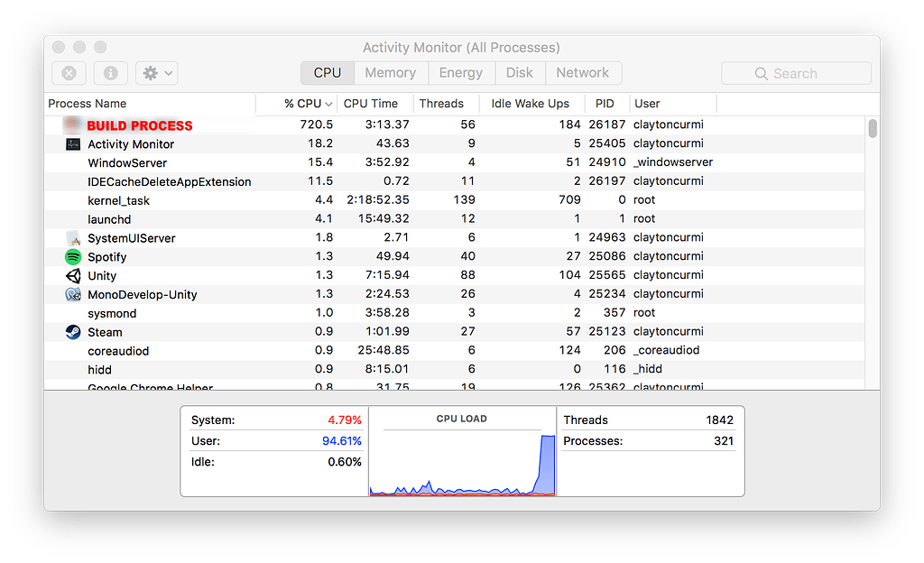Click inside the Search field
The image size is (924, 563).
point(795,72)
